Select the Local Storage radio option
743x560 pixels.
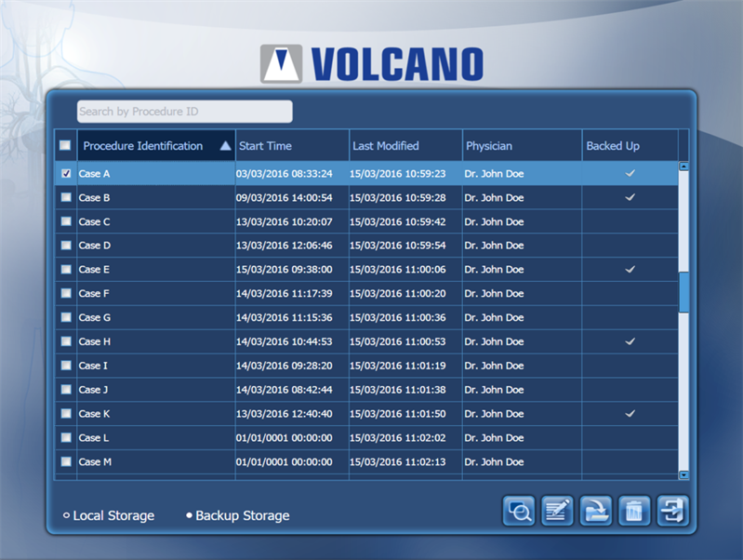coord(109,515)
